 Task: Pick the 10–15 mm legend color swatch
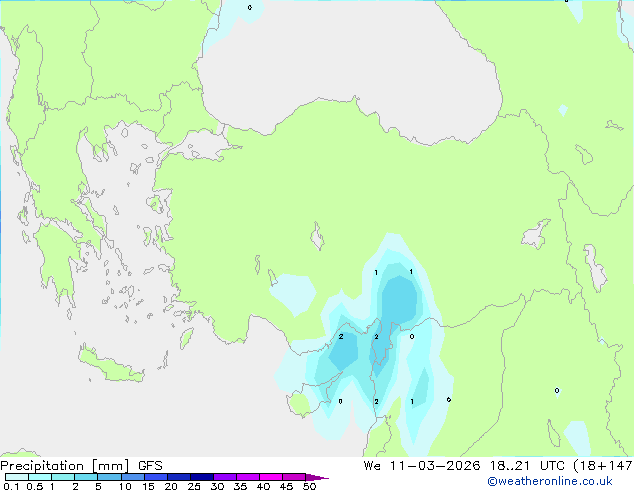coord(132,477)
